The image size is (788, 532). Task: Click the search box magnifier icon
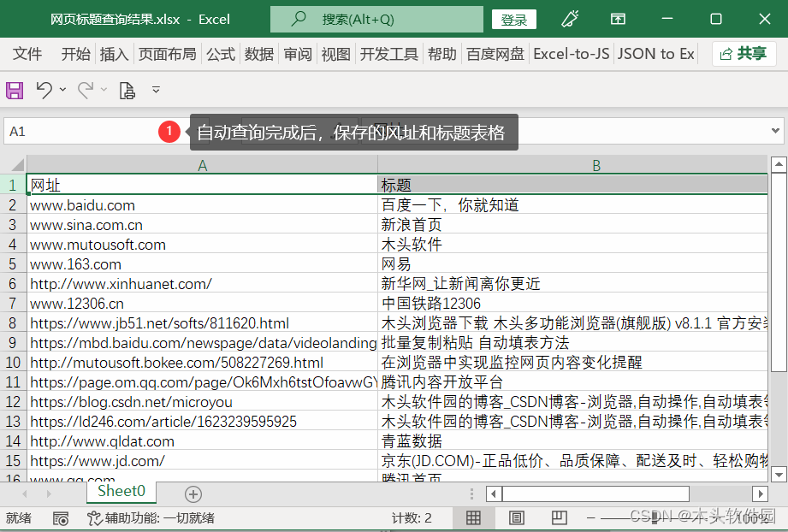point(299,19)
